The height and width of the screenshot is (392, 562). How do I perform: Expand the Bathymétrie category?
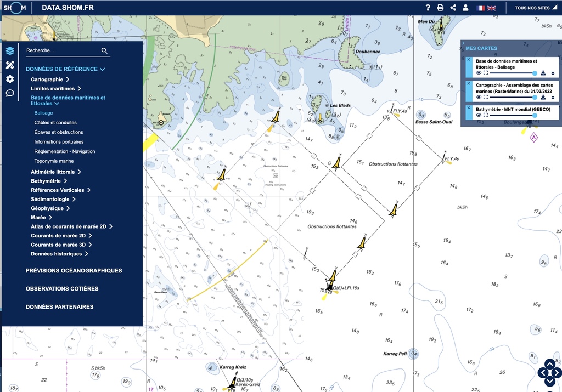[49, 181]
